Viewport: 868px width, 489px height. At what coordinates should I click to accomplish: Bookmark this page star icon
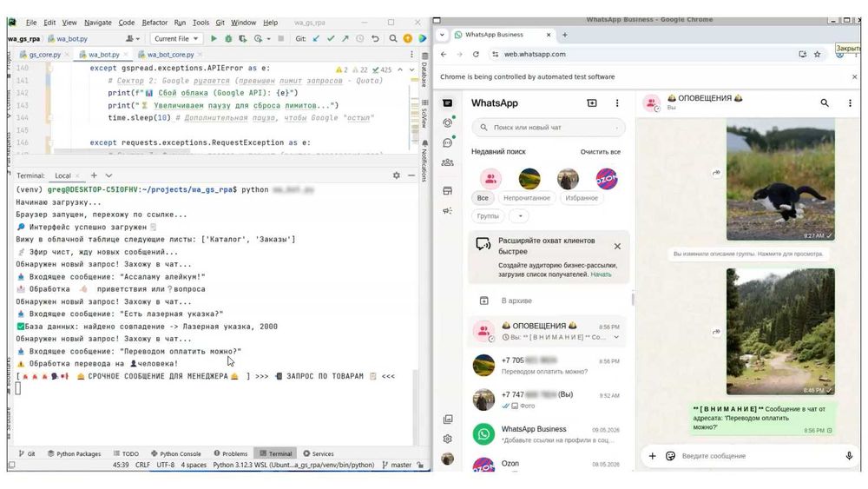817,54
